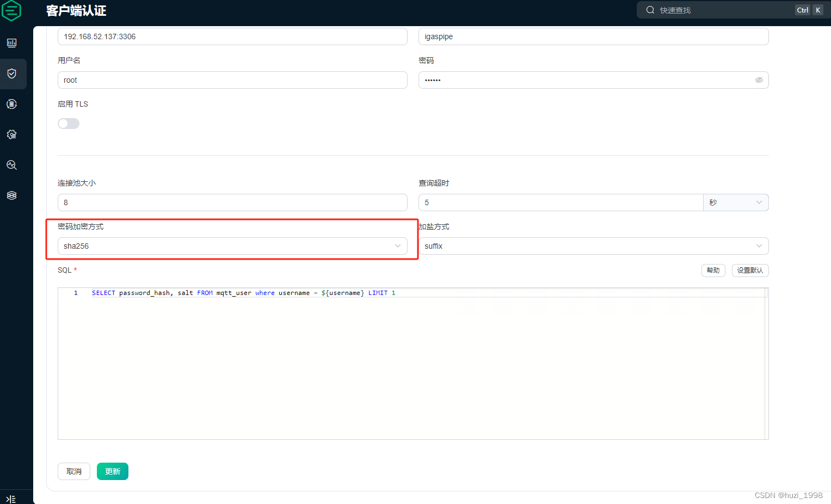Screen dimensions: 831x504
Task: Click the SQL editor vertical scrollbar
Action: (766, 364)
